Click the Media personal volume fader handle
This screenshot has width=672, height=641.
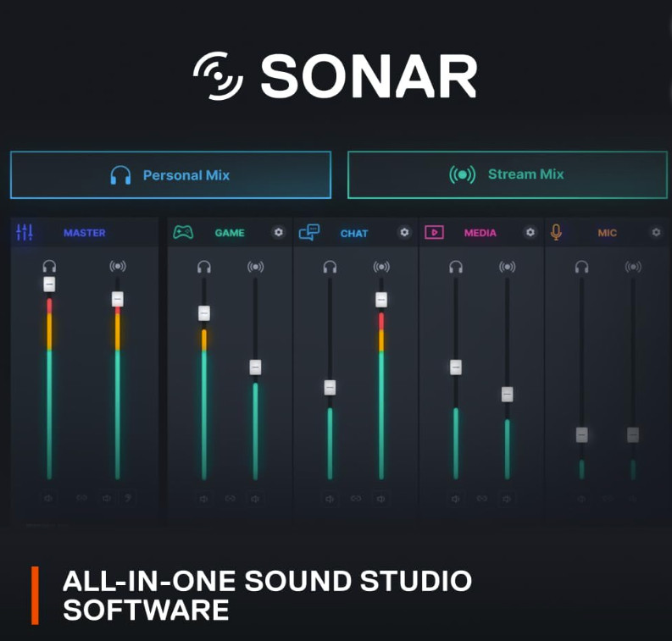[x=456, y=367]
